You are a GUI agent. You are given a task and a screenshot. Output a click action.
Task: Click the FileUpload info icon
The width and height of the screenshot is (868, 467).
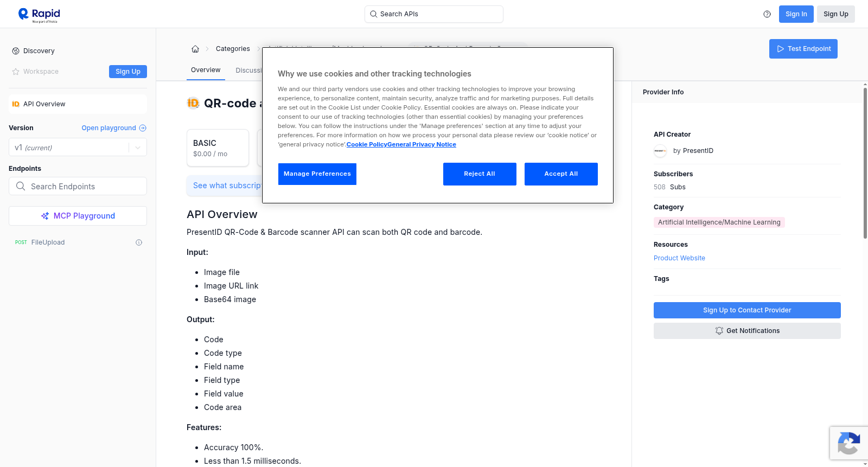(139, 242)
